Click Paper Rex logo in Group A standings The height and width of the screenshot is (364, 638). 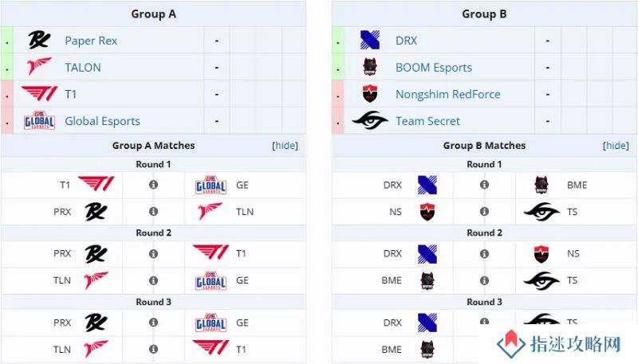coord(39,40)
